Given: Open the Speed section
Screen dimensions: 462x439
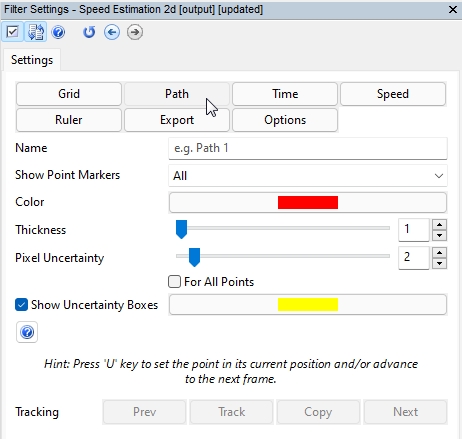Looking at the screenshot, I should (x=393, y=94).
